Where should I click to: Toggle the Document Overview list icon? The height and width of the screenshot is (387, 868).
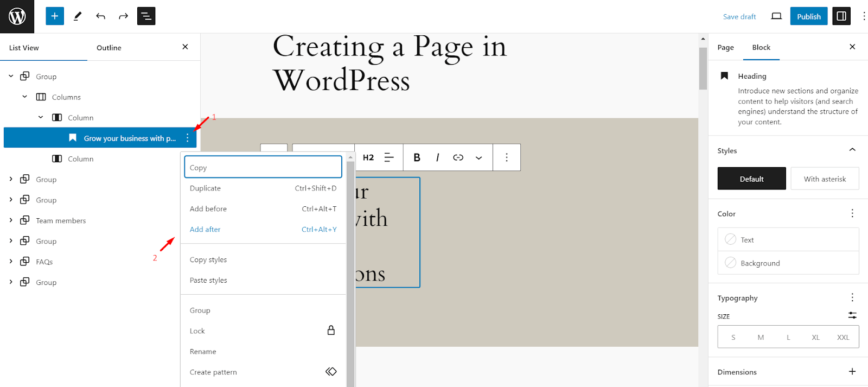[x=146, y=16]
